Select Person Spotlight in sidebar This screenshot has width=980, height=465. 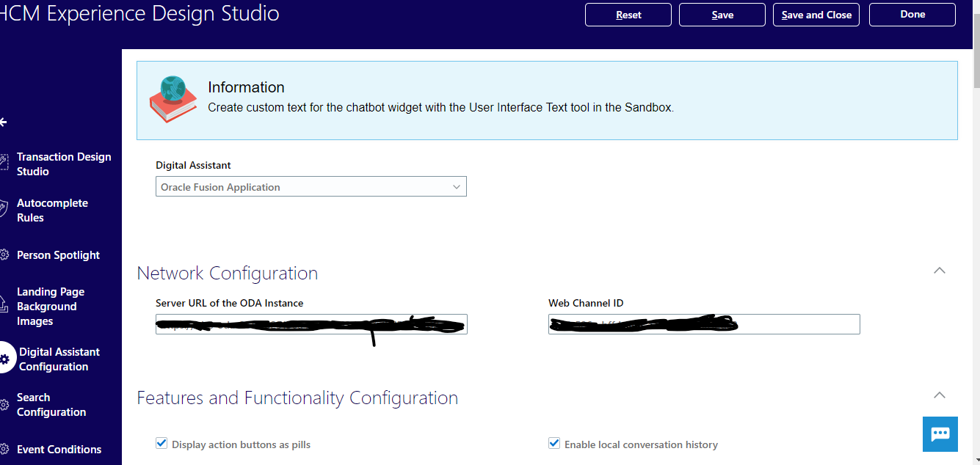tap(58, 255)
